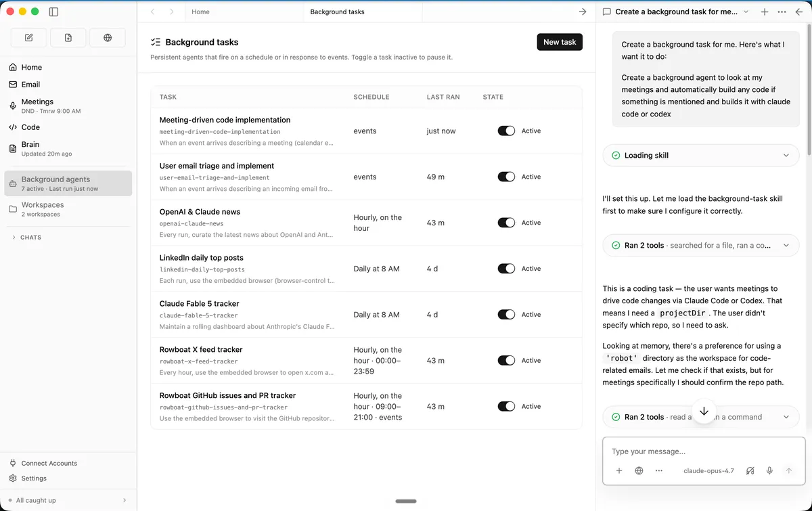The image size is (812, 511).
Task: Open the chat title dropdown chevron
Action: pos(746,12)
